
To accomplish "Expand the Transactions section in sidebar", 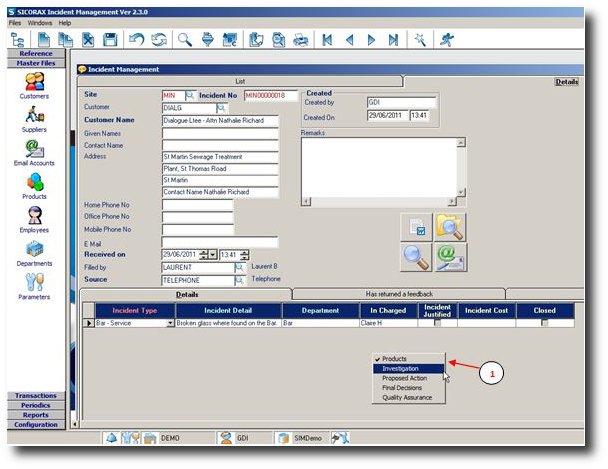I will coord(35,395).
